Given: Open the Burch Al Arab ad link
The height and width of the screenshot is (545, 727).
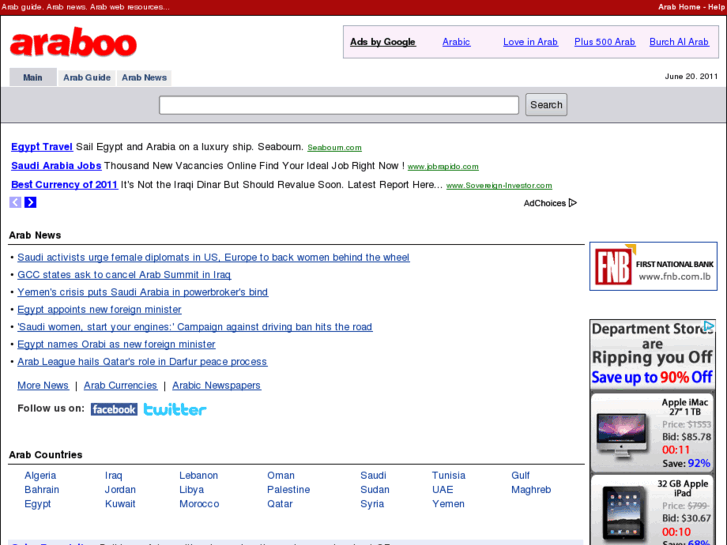Looking at the screenshot, I should 679,42.
